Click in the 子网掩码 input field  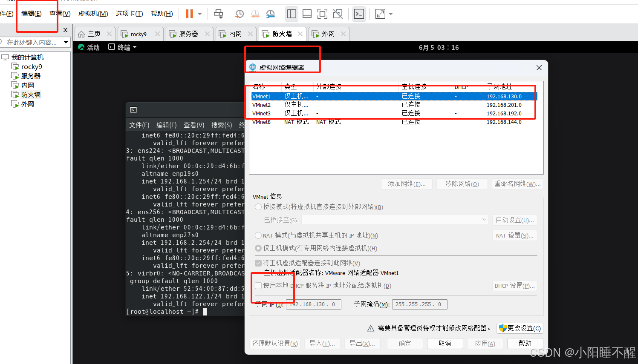point(419,304)
